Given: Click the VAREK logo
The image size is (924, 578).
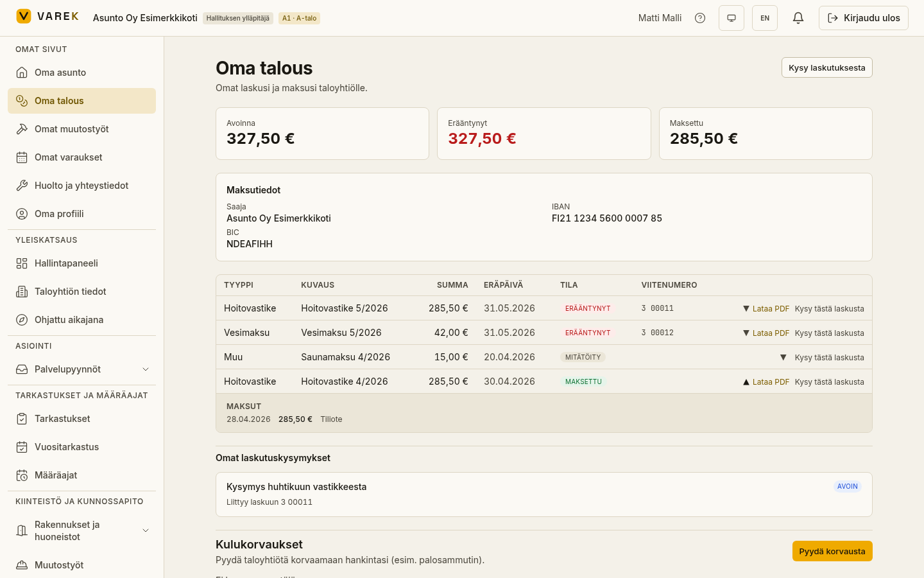Looking at the screenshot, I should pyautogui.click(x=47, y=16).
